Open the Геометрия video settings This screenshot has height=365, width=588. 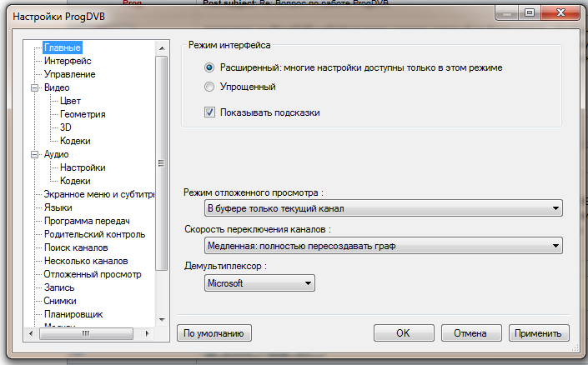83,114
